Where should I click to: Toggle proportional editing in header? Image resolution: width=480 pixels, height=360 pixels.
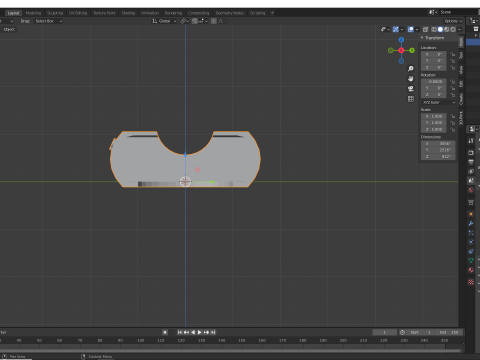coord(214,21)
